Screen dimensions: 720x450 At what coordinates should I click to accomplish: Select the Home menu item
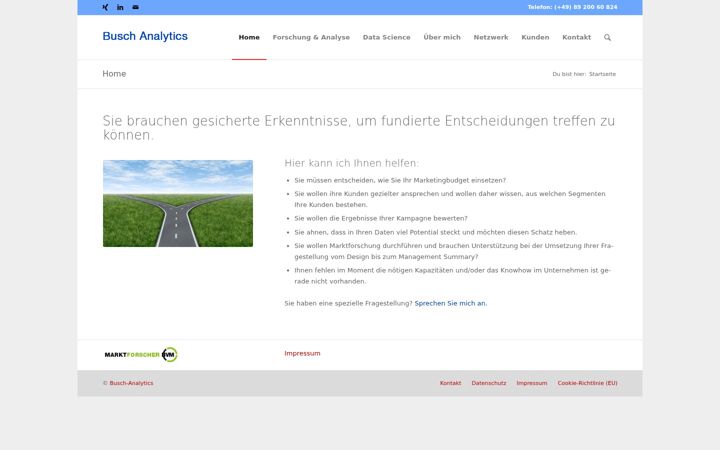[x=249, y=38]
